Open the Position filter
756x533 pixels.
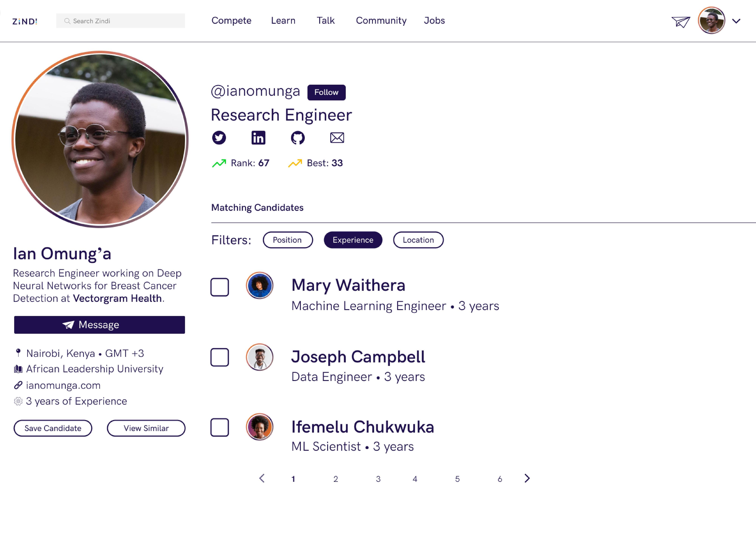click(x=287, y=240)
